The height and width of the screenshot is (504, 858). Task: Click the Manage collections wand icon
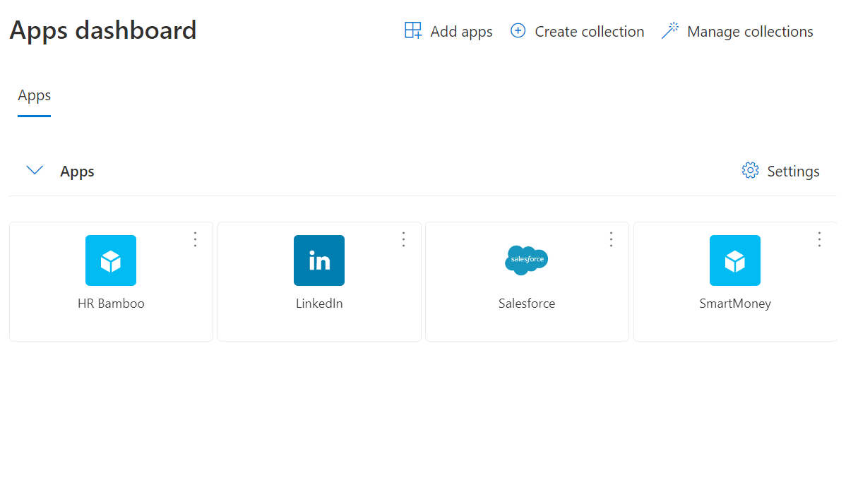(x=669, y=30)
